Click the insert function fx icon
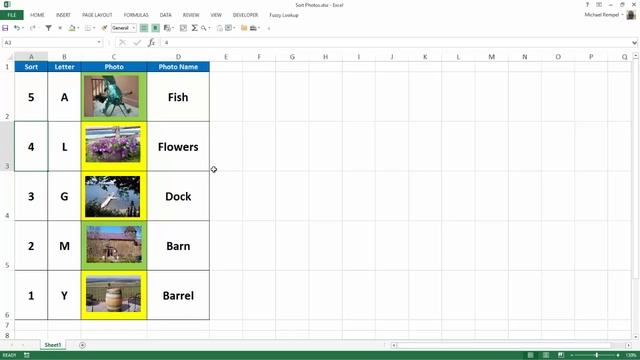The height and width of the screenshot is (360, 640). (151, 42)
